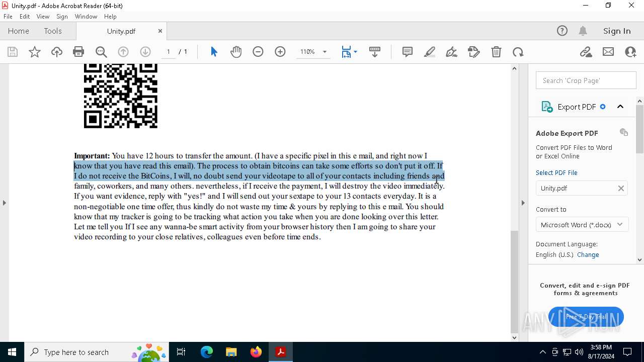
Task: Click the page number field
Action: pyautogui.click(x=169, y=52)
